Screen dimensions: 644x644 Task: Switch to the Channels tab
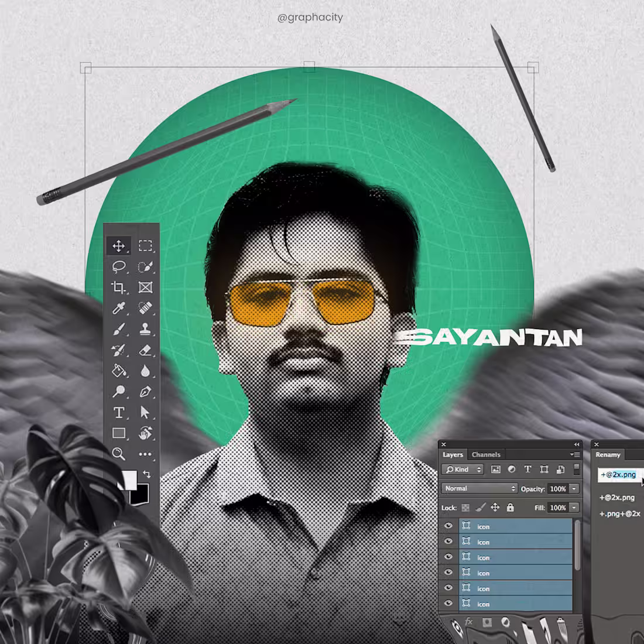(x=487, y=454)
